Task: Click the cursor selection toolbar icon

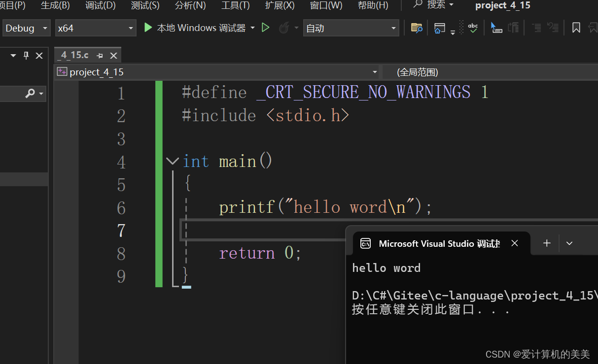Action: (x=496, y=28)
